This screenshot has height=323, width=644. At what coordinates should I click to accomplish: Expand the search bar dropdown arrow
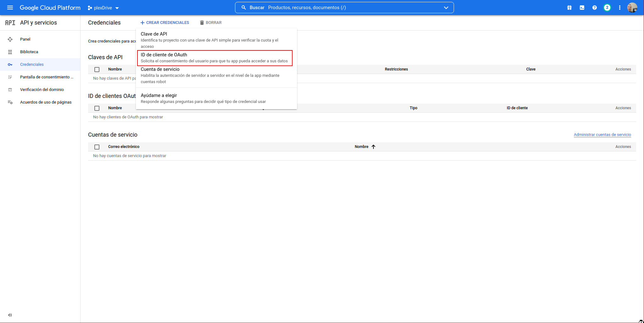(446, 8)
